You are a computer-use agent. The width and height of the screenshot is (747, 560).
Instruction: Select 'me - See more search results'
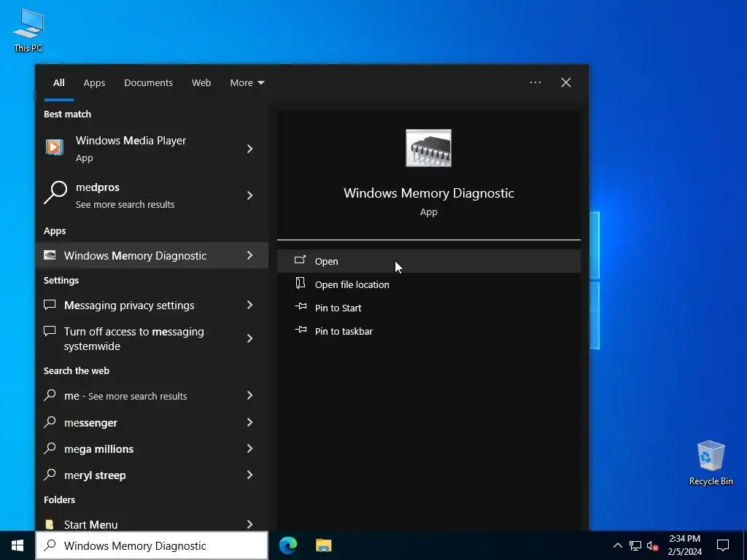click(x=152, y=396)
